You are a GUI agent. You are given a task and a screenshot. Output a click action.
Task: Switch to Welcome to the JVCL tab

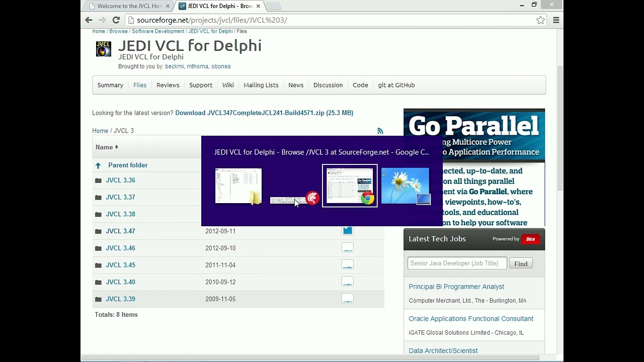tap(129, 6)
